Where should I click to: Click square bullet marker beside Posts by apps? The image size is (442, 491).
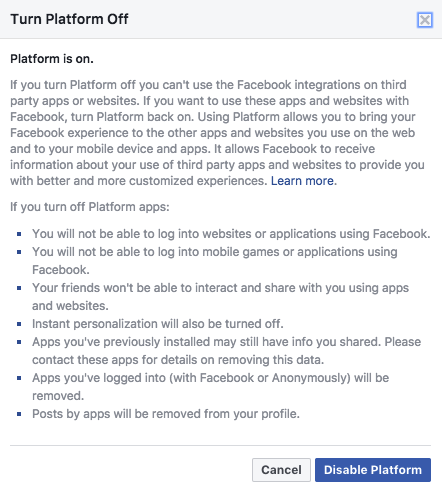tap(19, 414)
